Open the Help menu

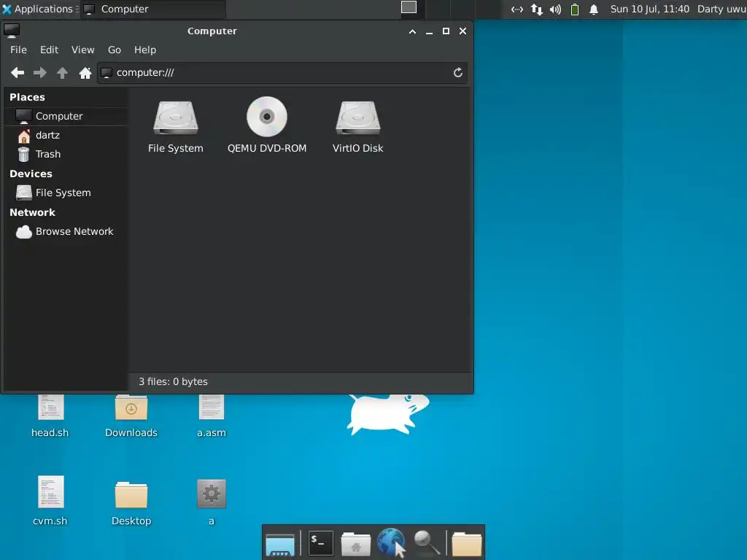(x=145, y=50)
